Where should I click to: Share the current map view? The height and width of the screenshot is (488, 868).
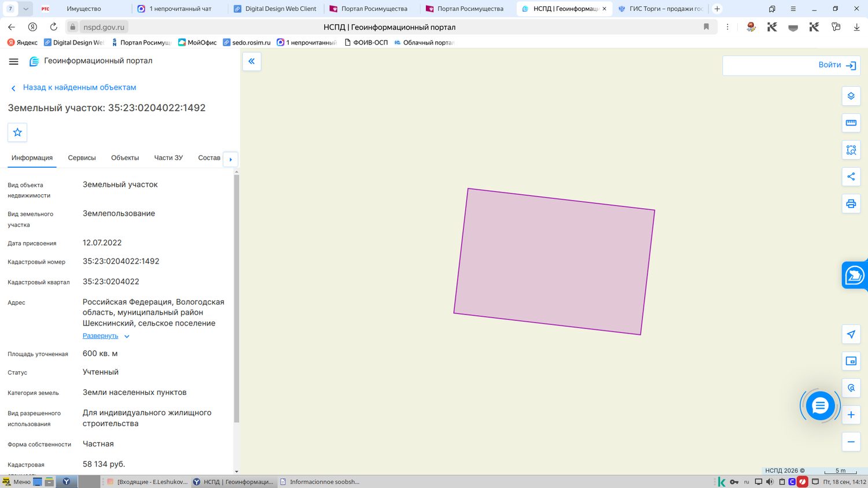(x=851, y=176)
